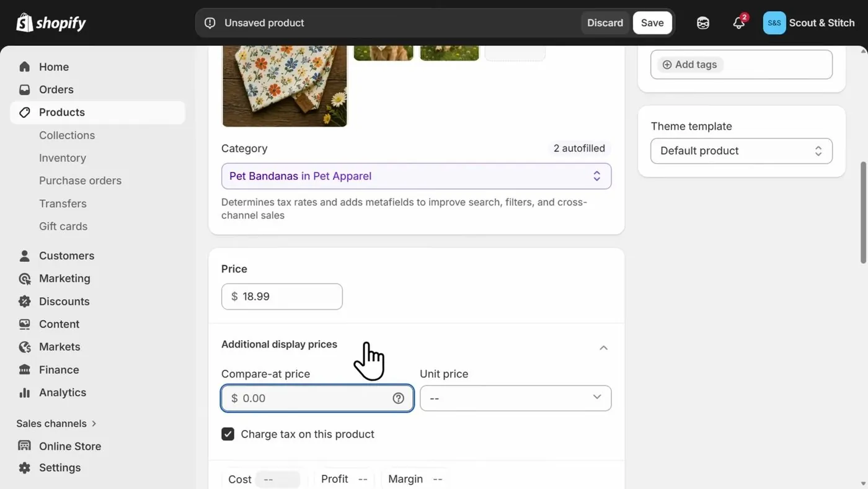Viewport: 868px width, 489px height.
Task: Click the Markets globe icon
Action: point(25,347)
